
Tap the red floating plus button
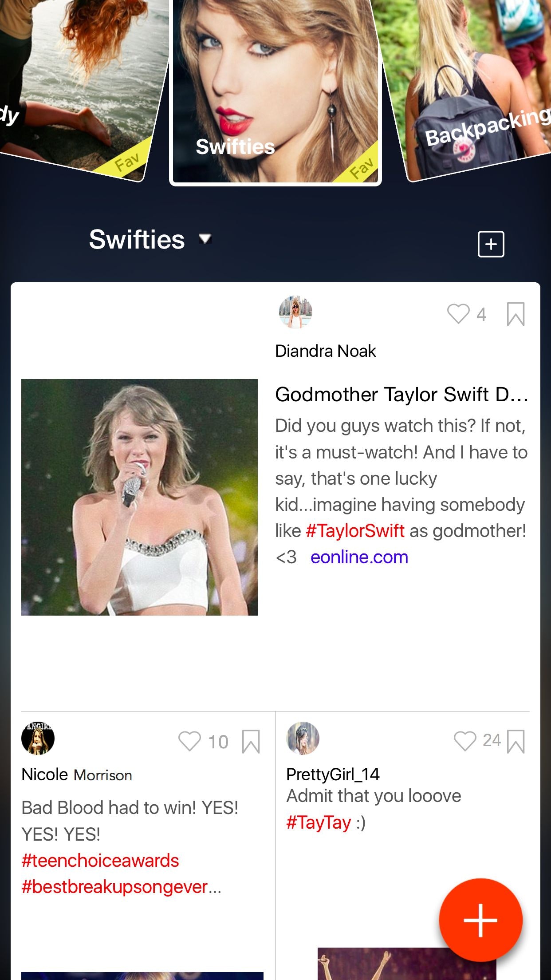click(x=480, y=920)
